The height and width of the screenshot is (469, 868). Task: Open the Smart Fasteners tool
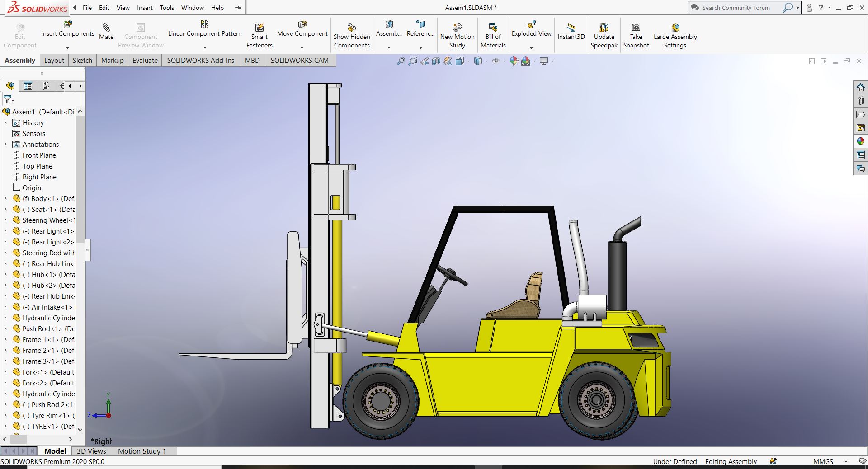point(259,28)
